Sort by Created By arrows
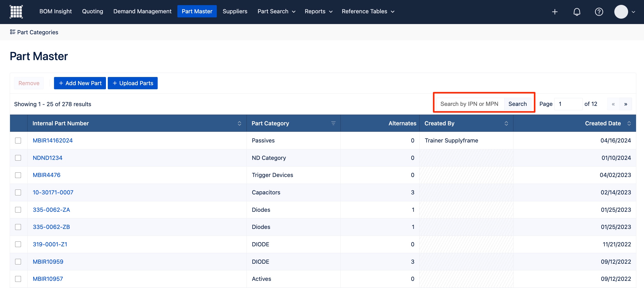 click(506, 123)
